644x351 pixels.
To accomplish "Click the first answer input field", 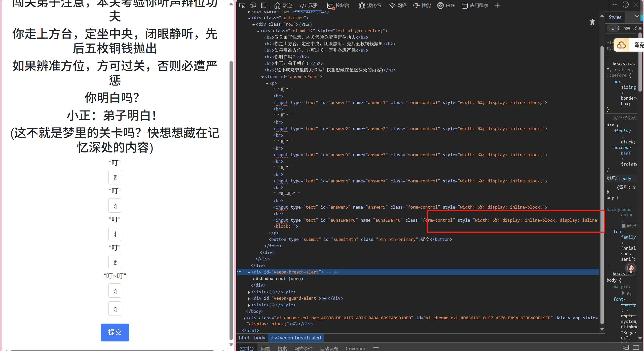I will click(x=115, y=177).
